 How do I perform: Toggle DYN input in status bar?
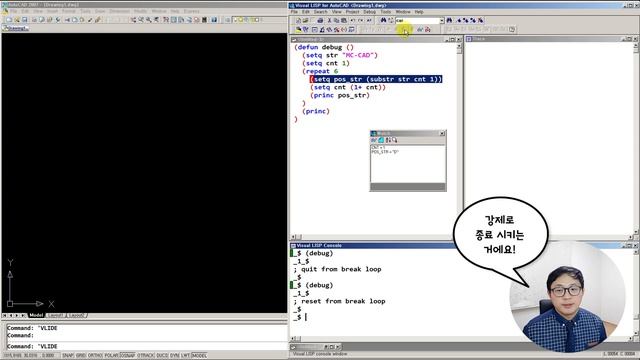pyautogui.click(x=174, y=356)
